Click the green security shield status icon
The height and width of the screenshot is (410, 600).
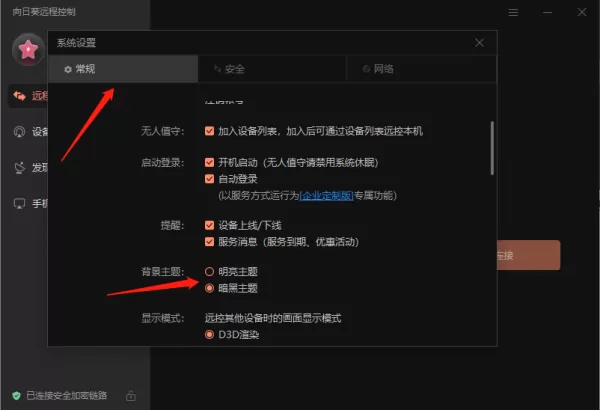click(x=16, y=395)
